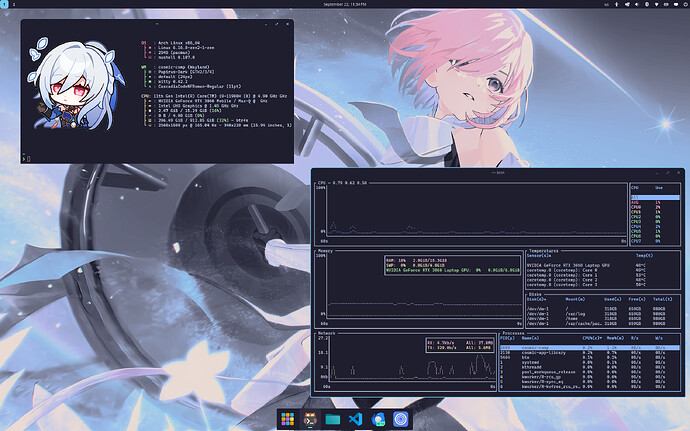The height and width of the screenshot is (431, 690).
Task: Open the Kitty terminal icon in dock
Action: pos(310,419)
